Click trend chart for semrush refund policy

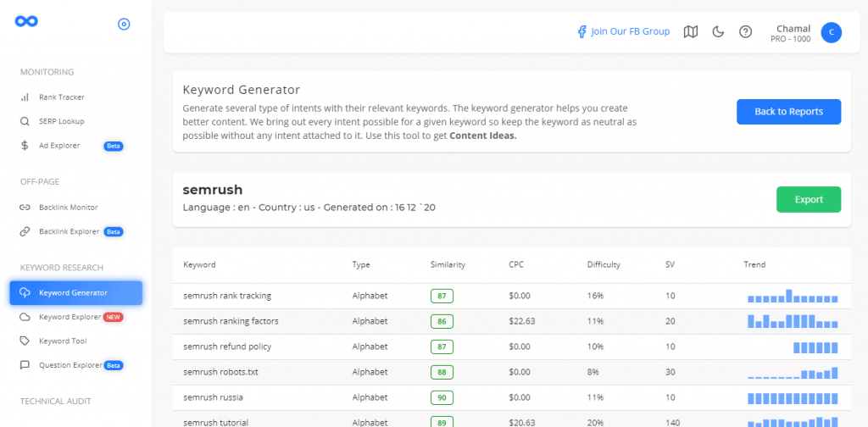coord(815,347)
